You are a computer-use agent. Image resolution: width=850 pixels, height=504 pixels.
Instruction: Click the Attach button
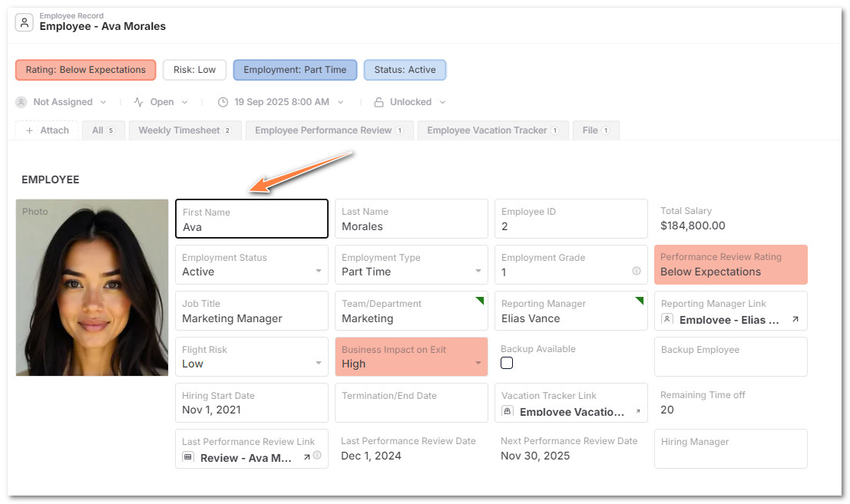coord(47,130)
